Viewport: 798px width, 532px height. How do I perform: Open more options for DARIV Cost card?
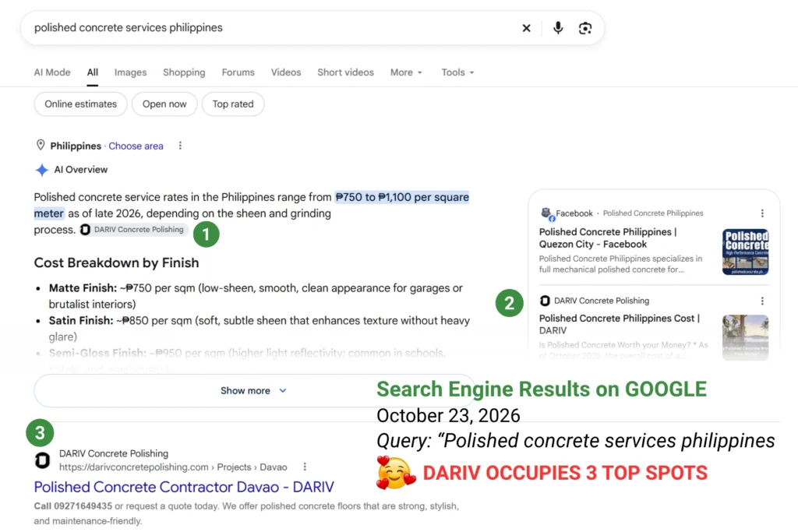coord(762,301)
